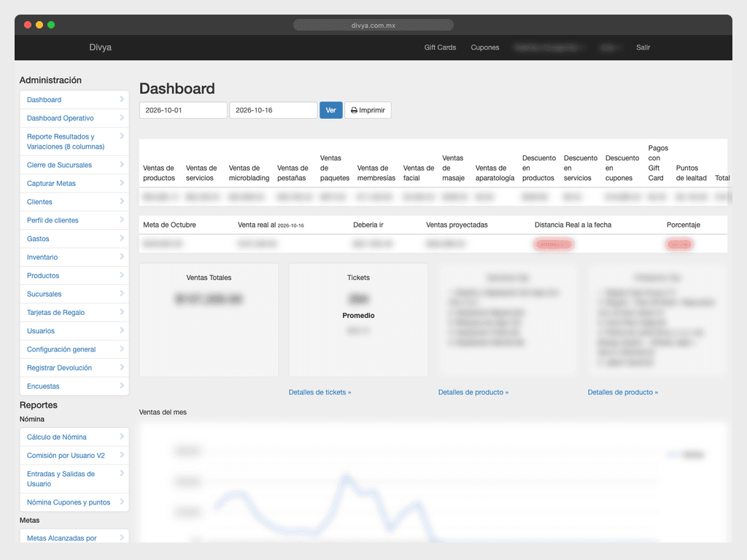This screenshot has height=560, width=747.
Task: Click the chevron arrow beside Inventario
Action: [x=122, y=257]
